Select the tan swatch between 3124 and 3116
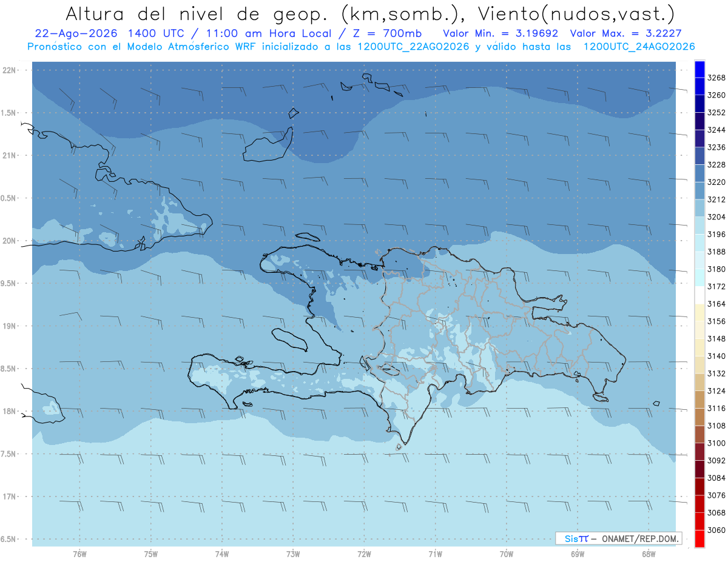 (x=699, y=400)
